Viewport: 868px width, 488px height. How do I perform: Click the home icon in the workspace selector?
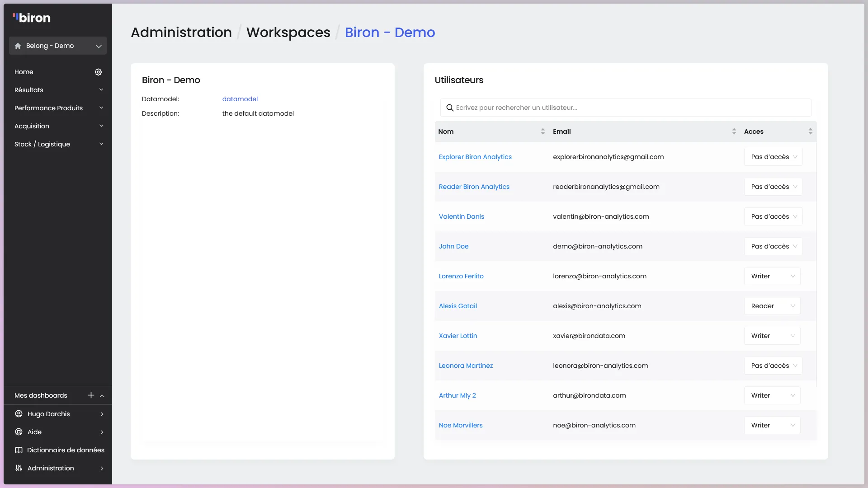pos(18,46)
